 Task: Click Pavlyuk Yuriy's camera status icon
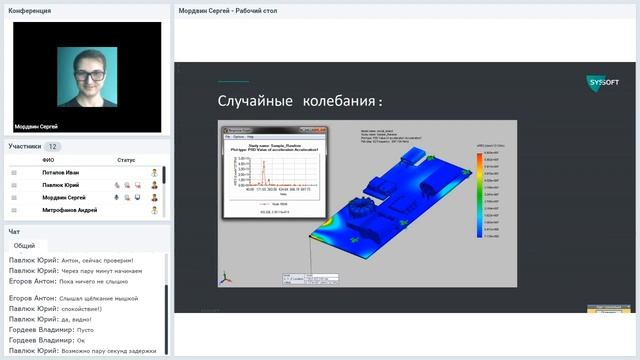pyautogui.click(x=127, y=185)
